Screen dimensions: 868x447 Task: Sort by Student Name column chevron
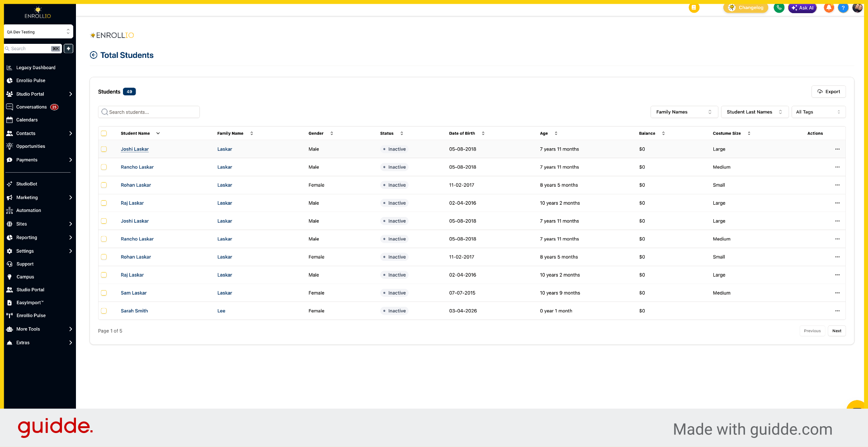(158, 133)
